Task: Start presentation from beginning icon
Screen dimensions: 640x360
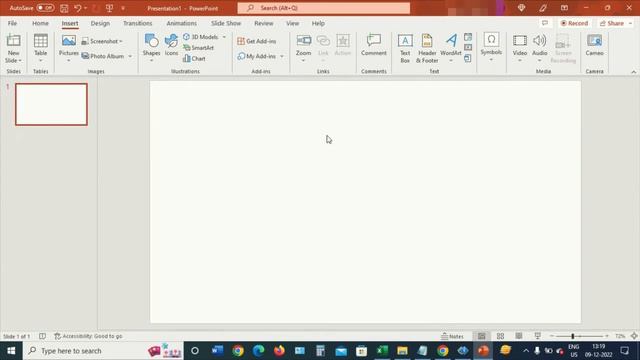Action: (109, 8)
